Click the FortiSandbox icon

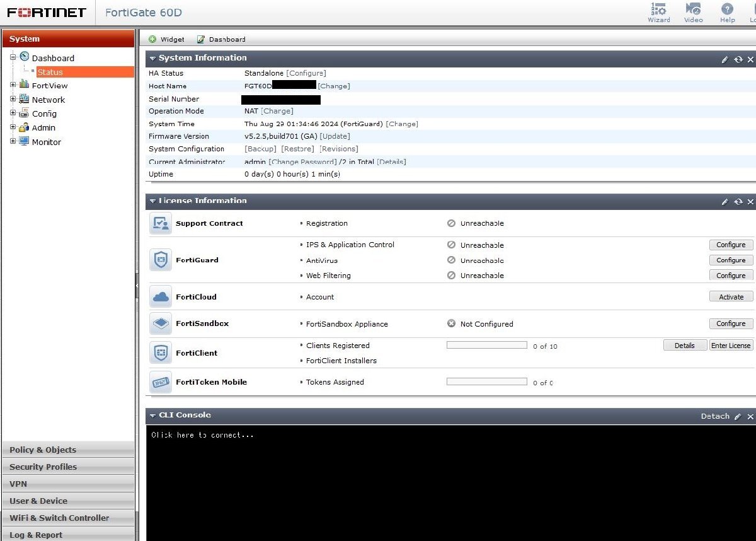[161, 323]
